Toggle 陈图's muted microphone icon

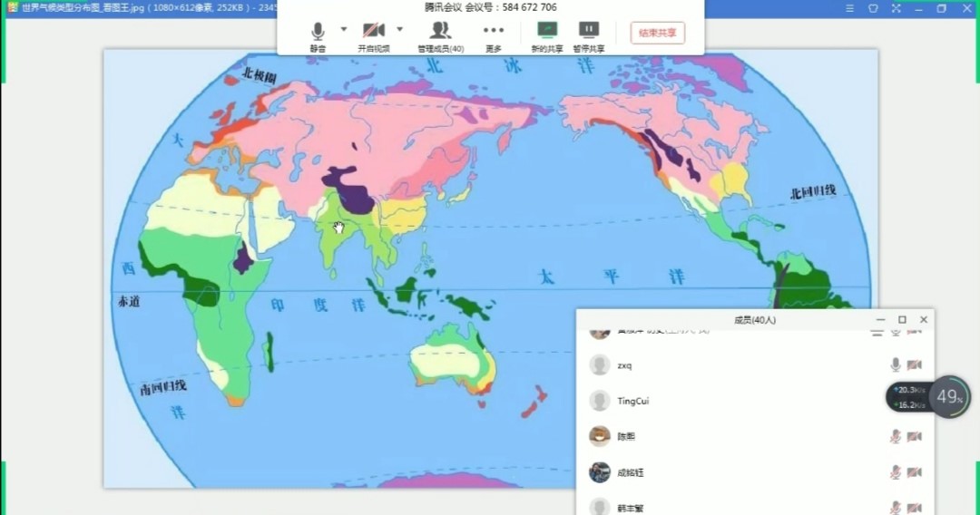[896, 436]
